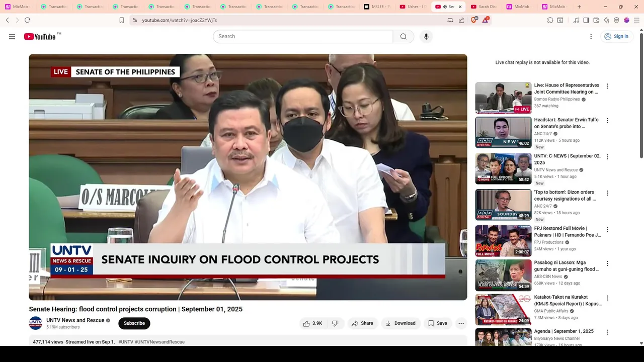Switch to the Sarah Disc YouTube tab

[485, 7]
